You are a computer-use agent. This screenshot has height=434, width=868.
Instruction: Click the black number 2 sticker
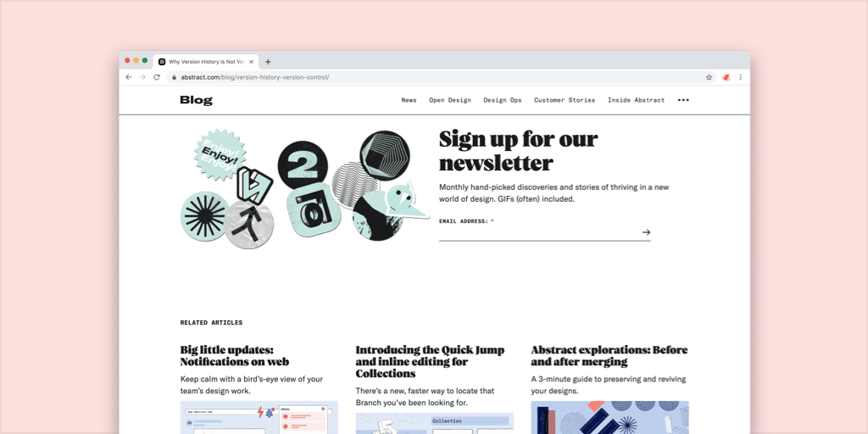coord(303,165)
